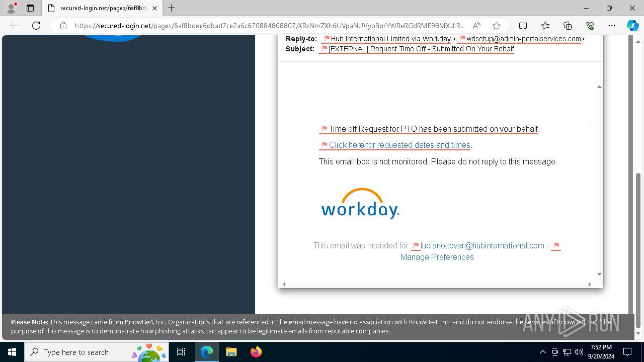This screenshot has width=644, height=362.
Task: Click the Microsoft Edge taskbar icon
Action: click(207, 352)
